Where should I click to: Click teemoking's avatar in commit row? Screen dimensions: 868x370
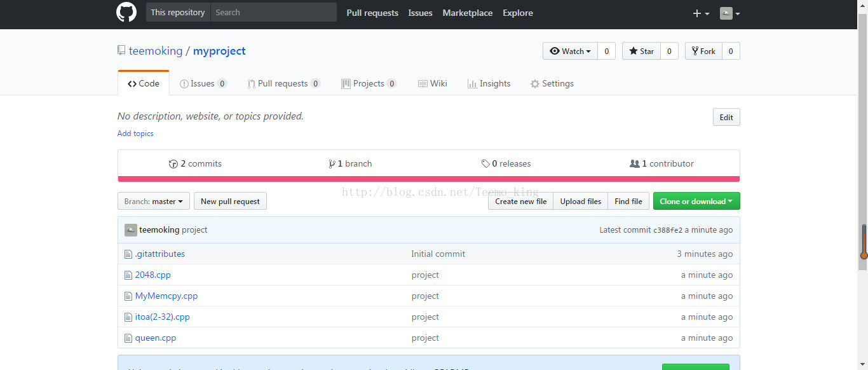[x=130, y=230]
